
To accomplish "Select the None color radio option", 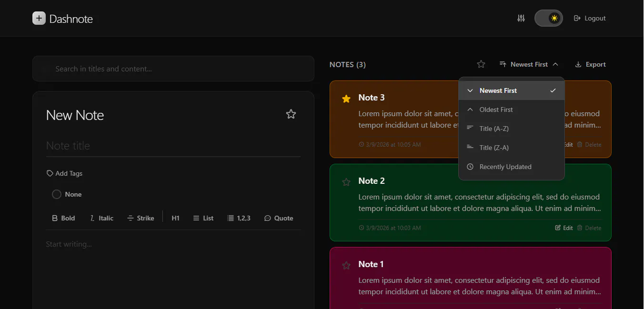I will click(x=67, y=194).
